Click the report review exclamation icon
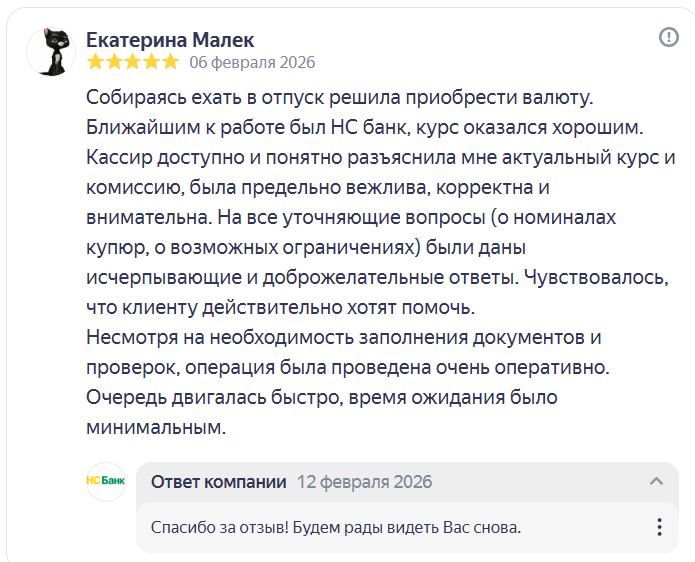Image resolution: width=695 pixels, height=562 pixels. click(x=669, y=37)
